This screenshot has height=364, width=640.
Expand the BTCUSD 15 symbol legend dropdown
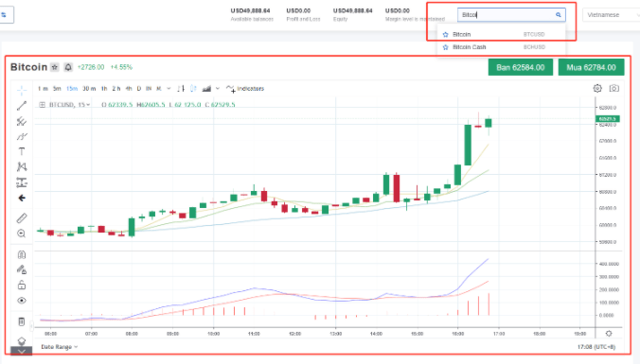pos(69,105)
